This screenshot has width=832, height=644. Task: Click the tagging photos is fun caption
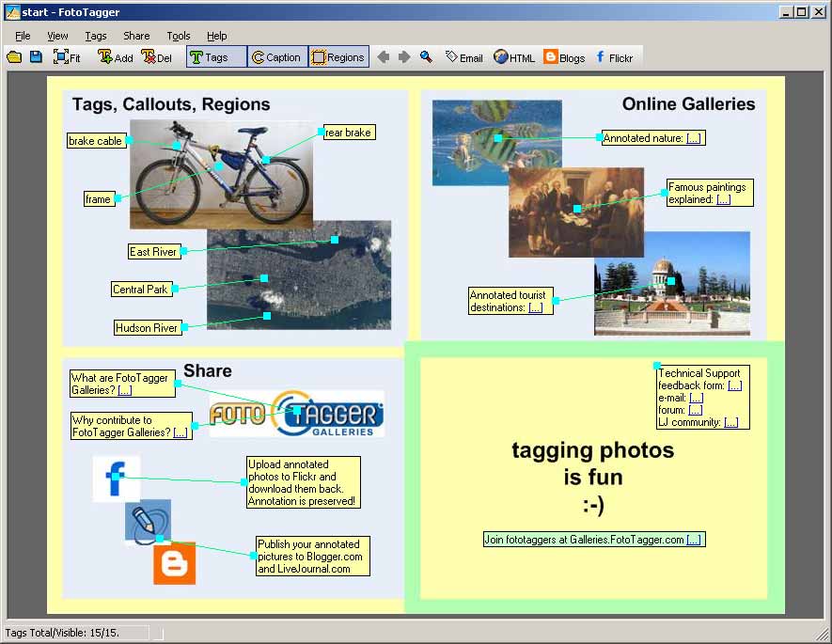(x=593, y=477)
